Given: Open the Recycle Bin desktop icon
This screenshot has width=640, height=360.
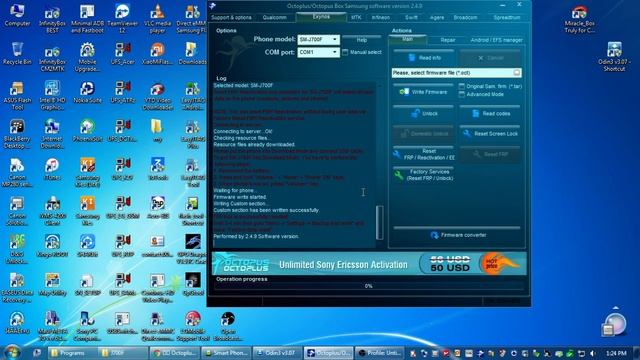Looking at the screenshot, I should 17,54.
